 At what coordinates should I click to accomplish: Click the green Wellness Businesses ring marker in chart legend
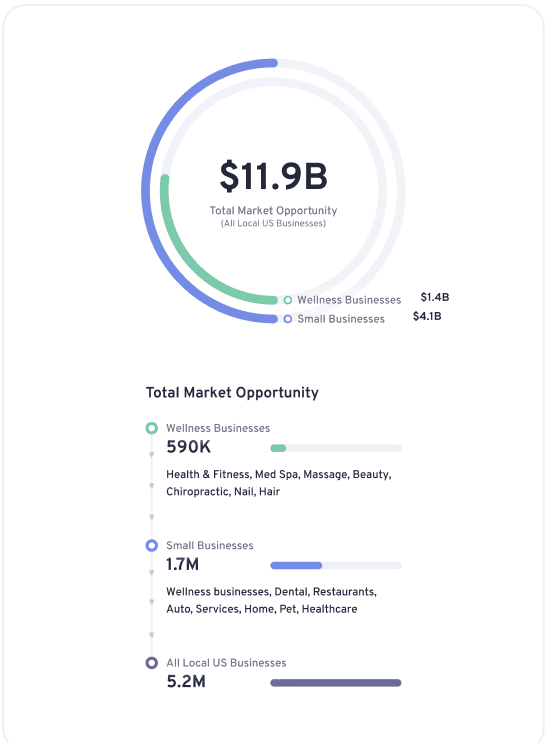(x=288, y=300)
